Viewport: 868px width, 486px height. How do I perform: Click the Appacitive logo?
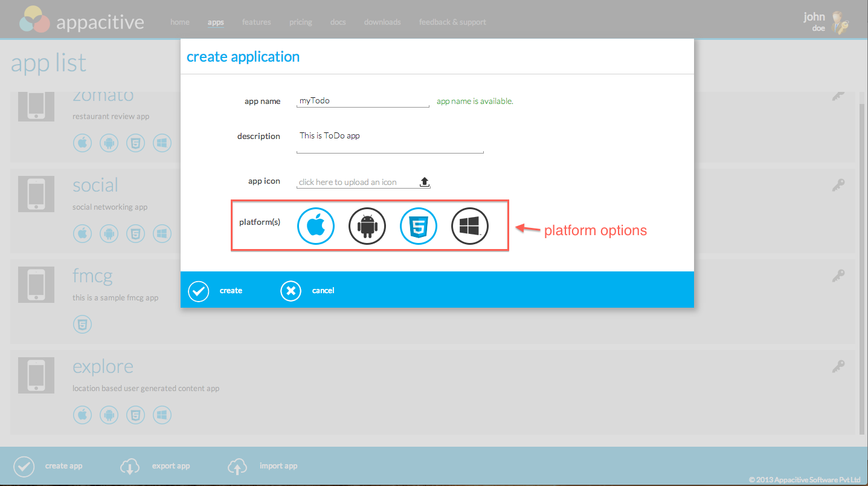point(82,21)
